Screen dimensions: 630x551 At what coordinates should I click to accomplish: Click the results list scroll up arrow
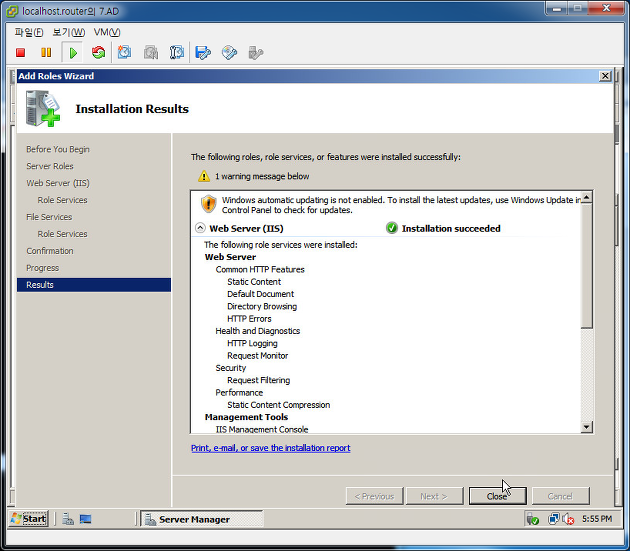coord(587,198)
